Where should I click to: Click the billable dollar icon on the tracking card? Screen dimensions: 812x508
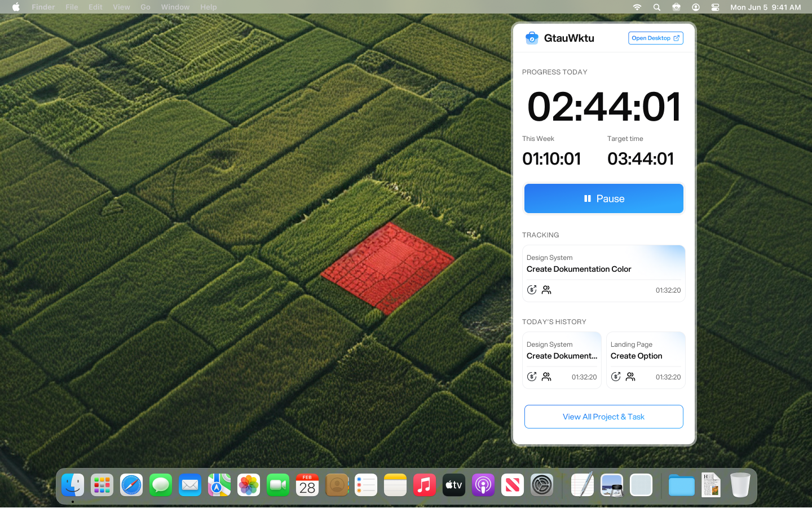point(531,289)
